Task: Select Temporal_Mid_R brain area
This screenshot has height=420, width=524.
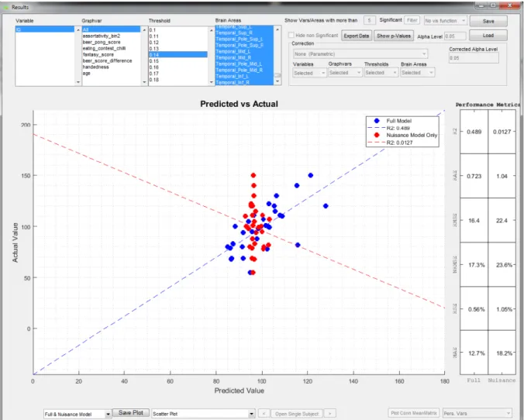Action: pos(245,57)
